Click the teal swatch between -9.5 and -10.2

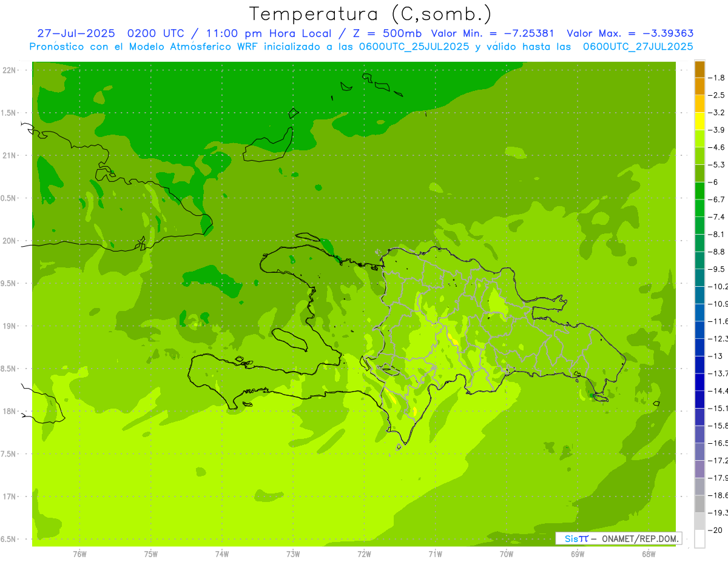699,278
